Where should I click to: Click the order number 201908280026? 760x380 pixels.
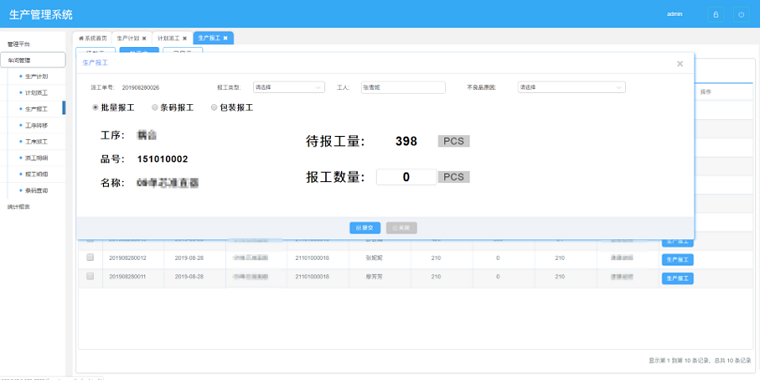[141, 88]
